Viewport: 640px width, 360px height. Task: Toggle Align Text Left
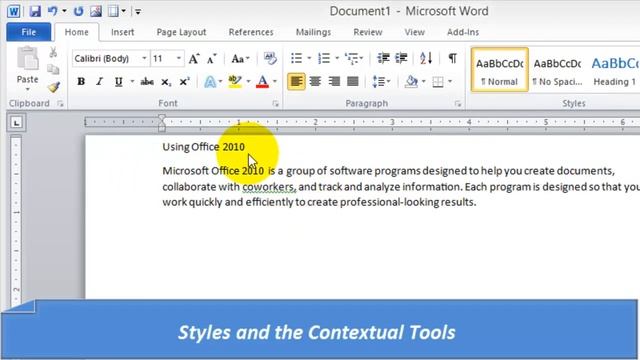[x=296, y=82]
